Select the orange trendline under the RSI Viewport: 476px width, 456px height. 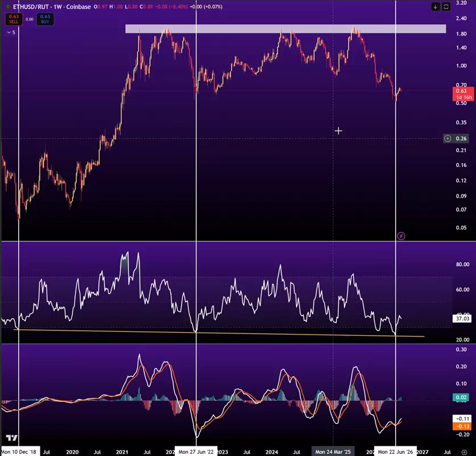point(219,333)
